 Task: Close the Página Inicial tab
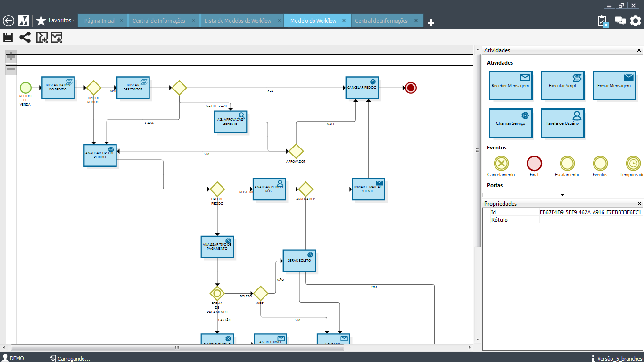click(x=121, y=21)
